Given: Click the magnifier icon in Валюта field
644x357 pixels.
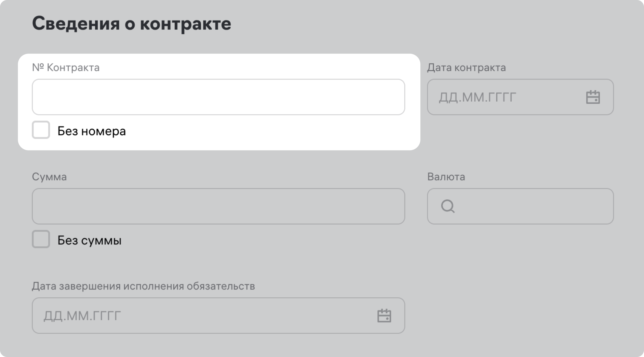Looking at the screenshot, I should tap(447, 206).
